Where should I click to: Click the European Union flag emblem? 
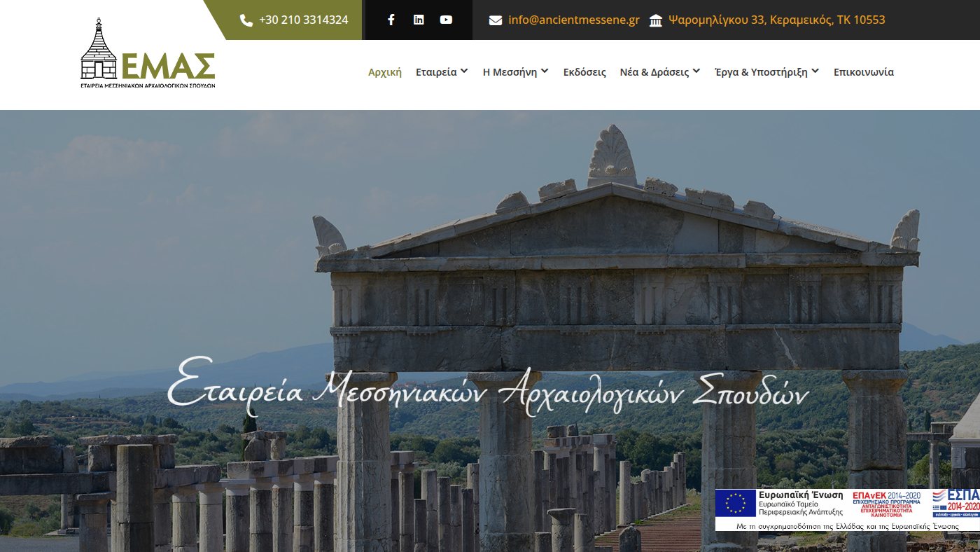(735, 503)
